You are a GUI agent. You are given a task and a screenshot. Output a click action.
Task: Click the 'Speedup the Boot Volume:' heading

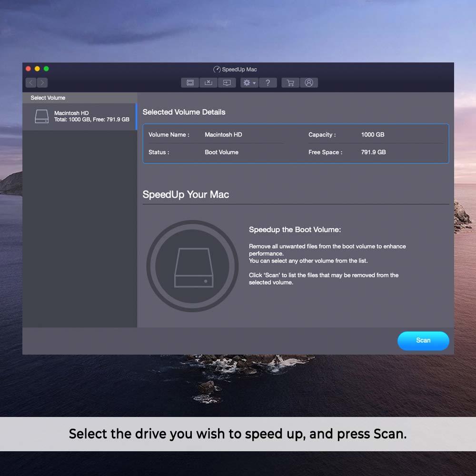point(295,229)
